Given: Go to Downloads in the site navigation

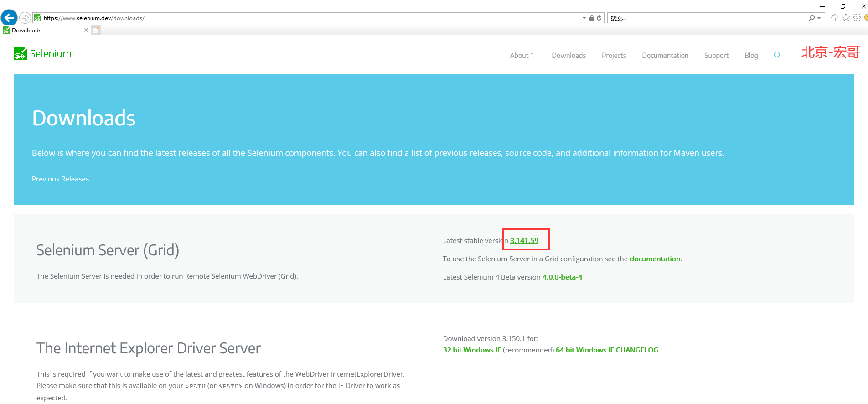Looking at the screenshot, I should coord(568,55).
